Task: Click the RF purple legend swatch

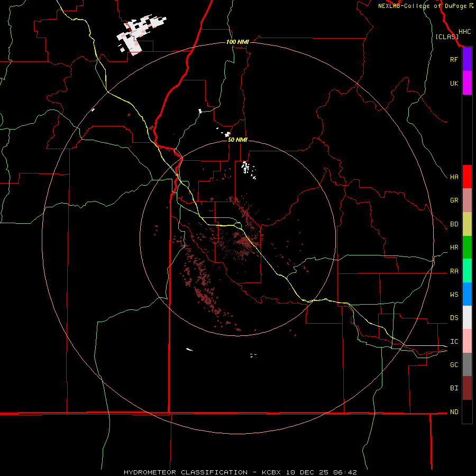Action: pyautogui.click(x=467, y=59)
